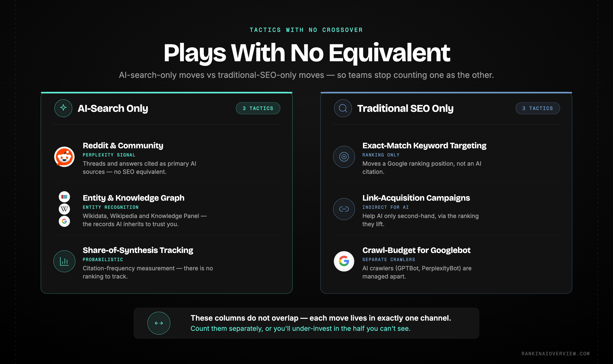Click the sparkle icon beside AI-Search Only
This screenshot has width=613, height=364.
(63, 108)
